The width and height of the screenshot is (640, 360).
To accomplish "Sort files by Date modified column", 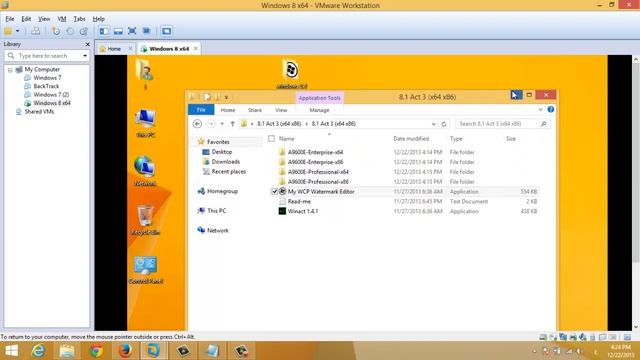I will click(x=411, y=139).
